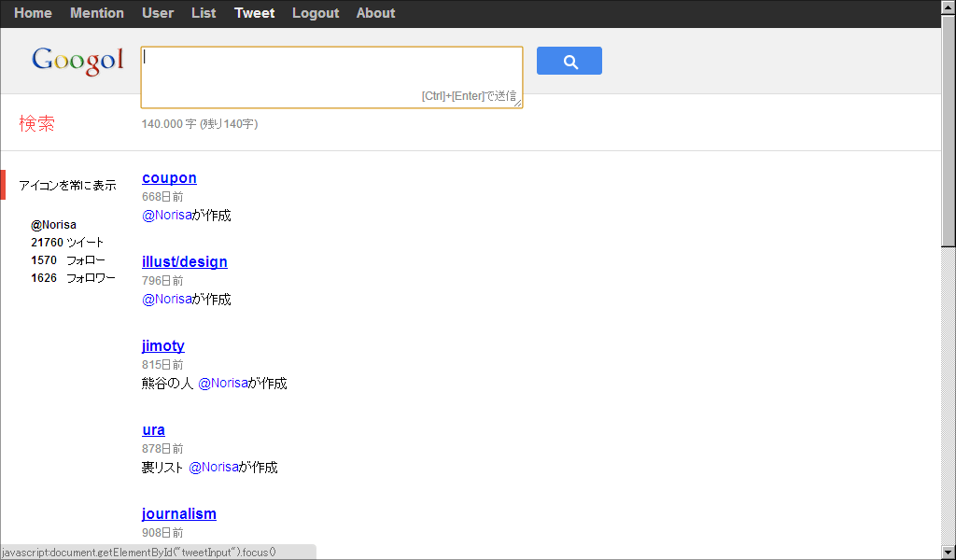This screenshot has height=560, width=956.
Task: Open the illust/design list link
Action: [185, 261]
